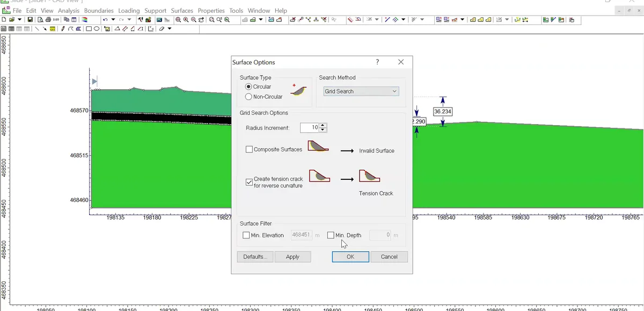Click the New file icon
Screen dimensions: 644x311
tap(4, 19)
